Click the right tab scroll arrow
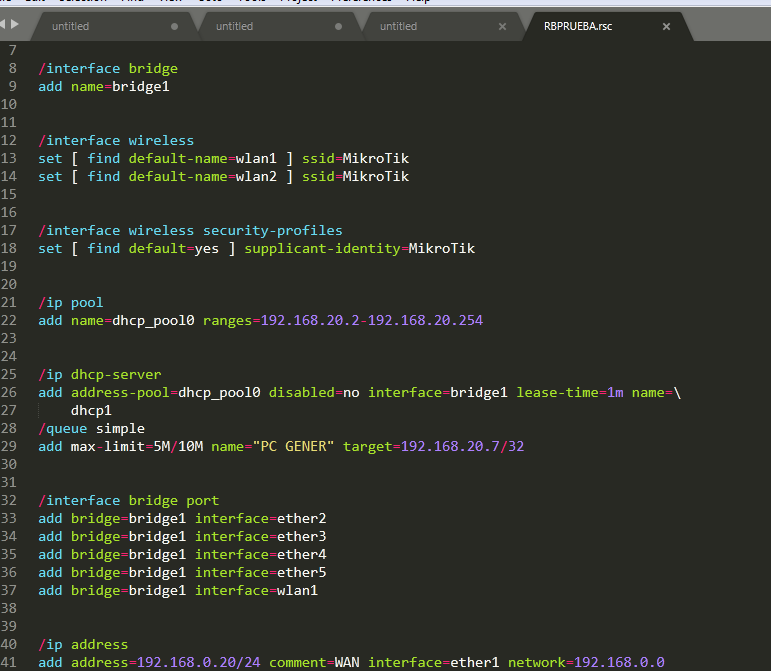This screenshot has height=671, width=771. 15,24
